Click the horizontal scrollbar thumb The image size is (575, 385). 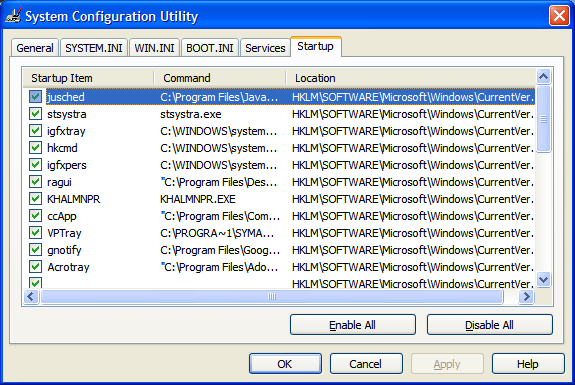(272, 297)
